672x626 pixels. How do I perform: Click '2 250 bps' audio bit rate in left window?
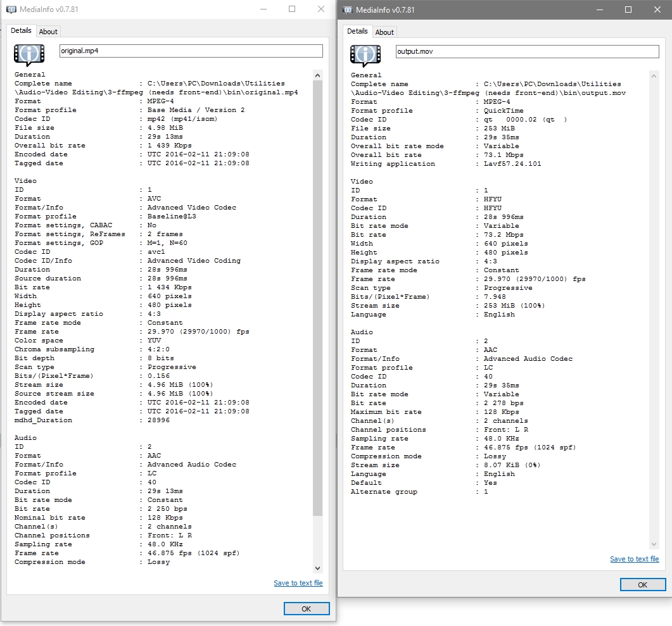167,509
